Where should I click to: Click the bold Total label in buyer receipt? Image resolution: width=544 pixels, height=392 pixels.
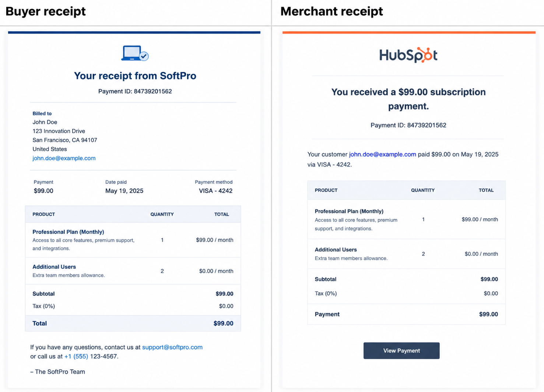(40, 324)
